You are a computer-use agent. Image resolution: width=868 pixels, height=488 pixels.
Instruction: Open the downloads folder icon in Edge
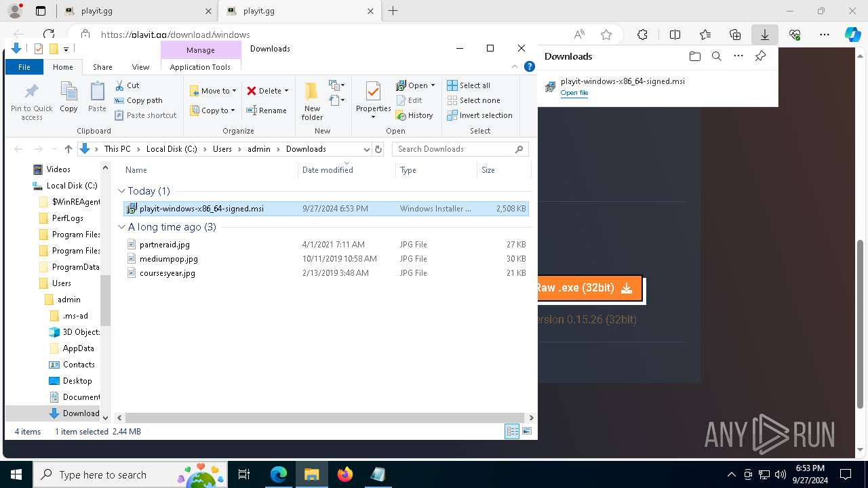point(694,56)
